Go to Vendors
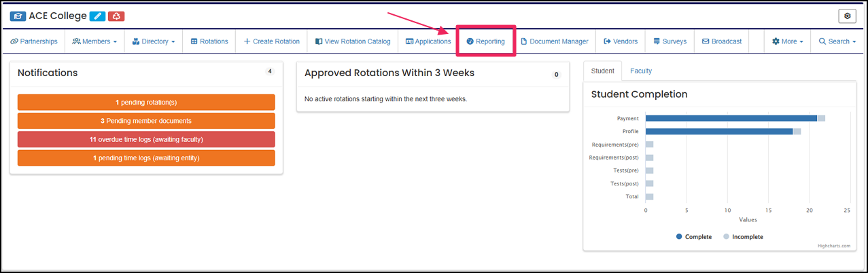This screenshot has height=273, width=868. (621, 41)
